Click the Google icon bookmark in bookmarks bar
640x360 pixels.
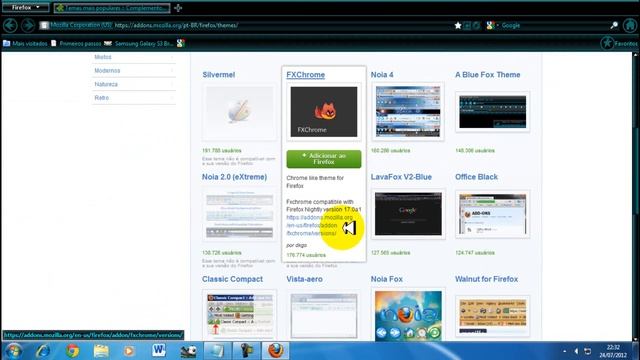[x=181, y=43]
